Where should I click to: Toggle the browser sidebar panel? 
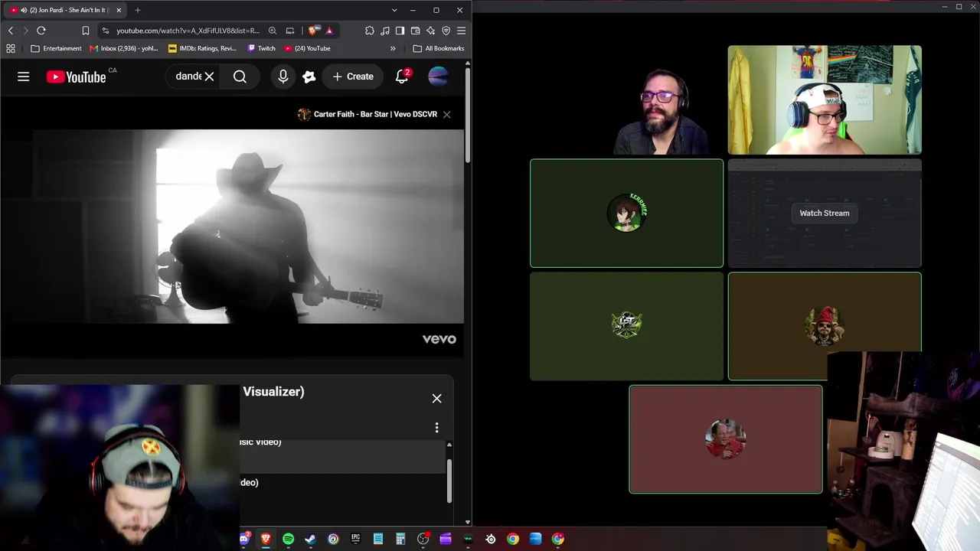(400, 31)
